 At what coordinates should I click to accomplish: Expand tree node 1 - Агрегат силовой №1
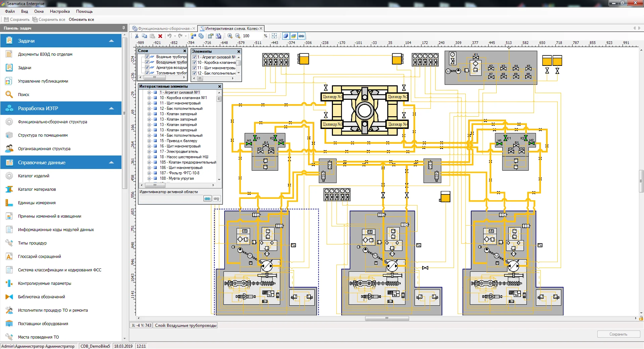tap(149, 92)
